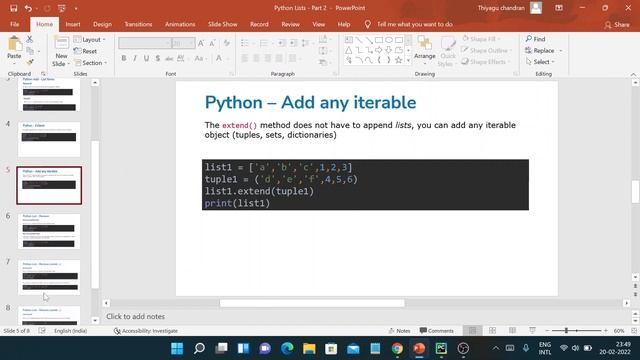Toggle Italic formatting
Screen dimensions: 640x360
[x=135, y=58]
